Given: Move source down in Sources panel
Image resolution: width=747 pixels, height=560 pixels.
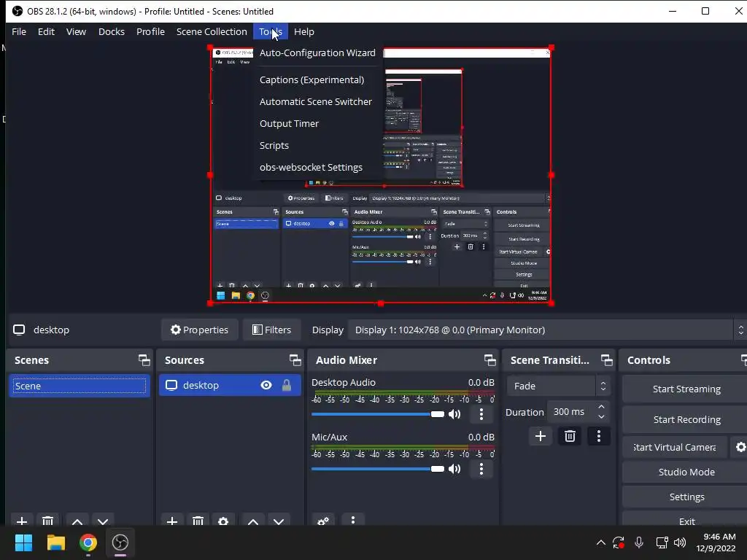Looking at the screenshot, I should 279,521.
